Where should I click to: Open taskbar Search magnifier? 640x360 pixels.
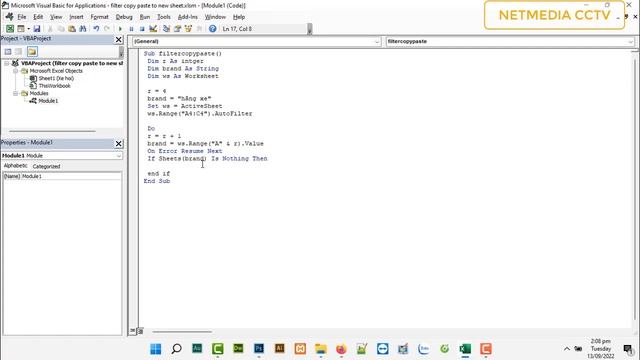[x=176, y=349]
